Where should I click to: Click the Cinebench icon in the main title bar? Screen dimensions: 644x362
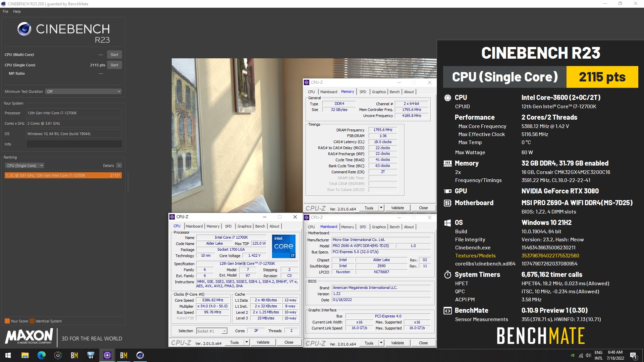point(4,4)
